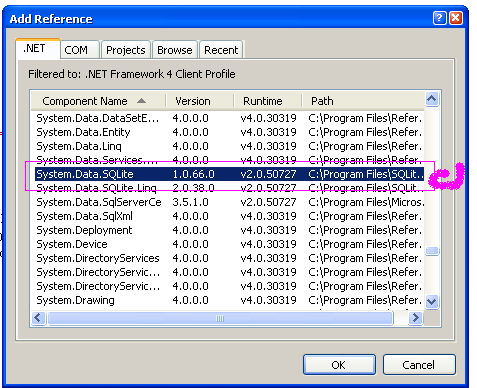Go to the Browse tab

(175, 50)
